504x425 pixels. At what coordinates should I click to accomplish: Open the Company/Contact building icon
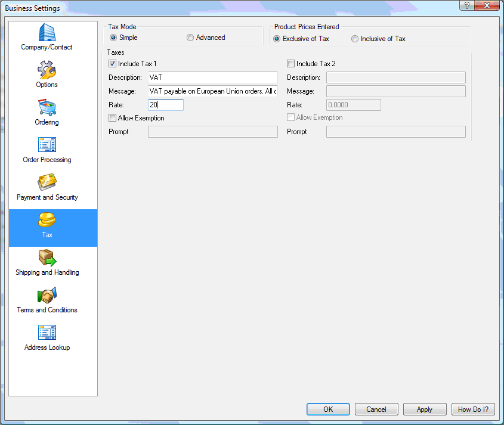[47, 32]
